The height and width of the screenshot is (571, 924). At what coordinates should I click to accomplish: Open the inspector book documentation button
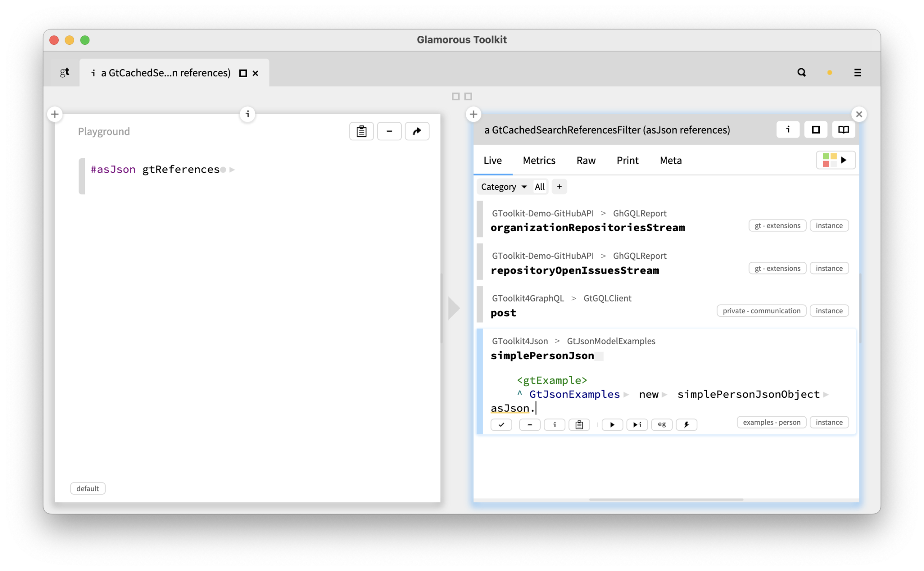pyautogui.click(x=843, y=129)
